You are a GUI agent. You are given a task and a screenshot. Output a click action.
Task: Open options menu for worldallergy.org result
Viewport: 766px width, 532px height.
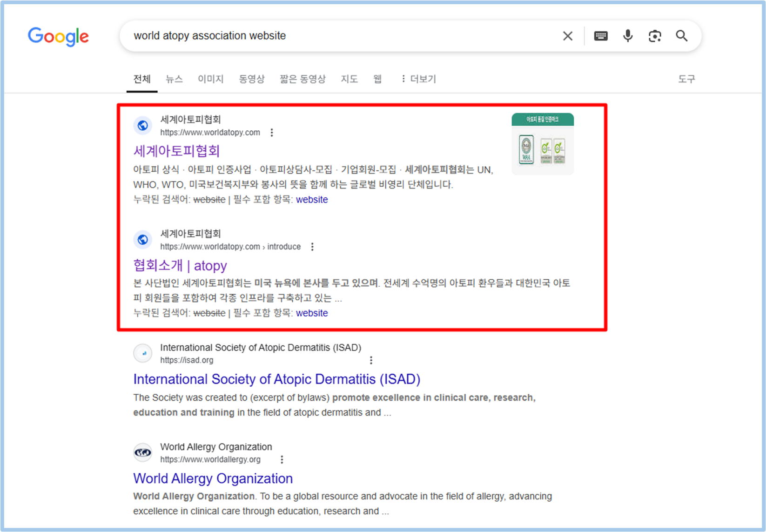282,459
